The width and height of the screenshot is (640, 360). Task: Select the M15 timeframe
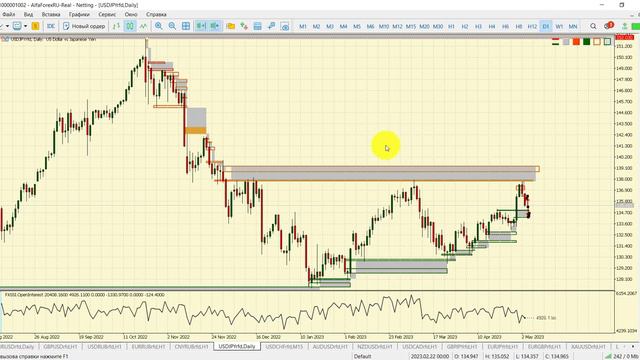click(x=411, y=26)
